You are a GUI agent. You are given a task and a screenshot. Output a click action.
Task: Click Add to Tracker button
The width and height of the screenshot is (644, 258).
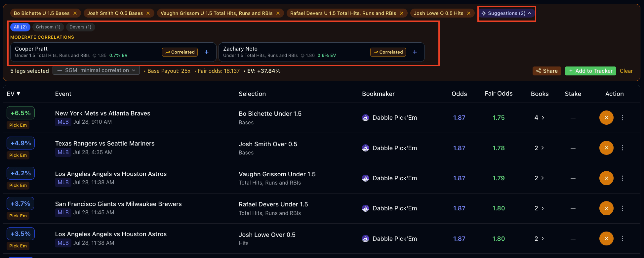coord(590,71)
